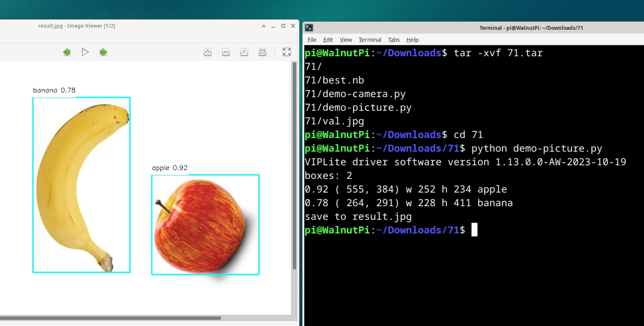Go to previous image in Image Viewer
This screenshot has width=644, height=326.
point(67,52)
